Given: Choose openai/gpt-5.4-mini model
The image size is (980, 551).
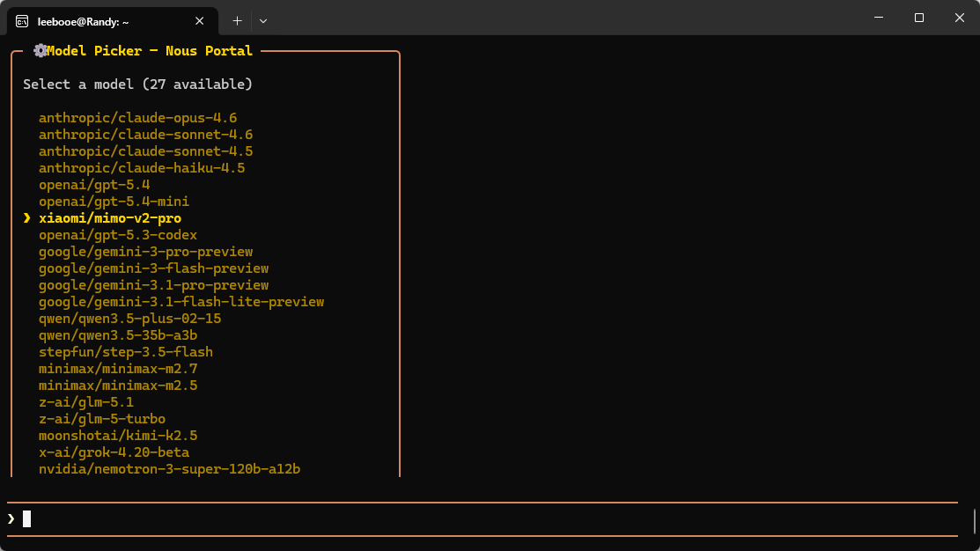Looking at the screenshot, I should (114, 202).
